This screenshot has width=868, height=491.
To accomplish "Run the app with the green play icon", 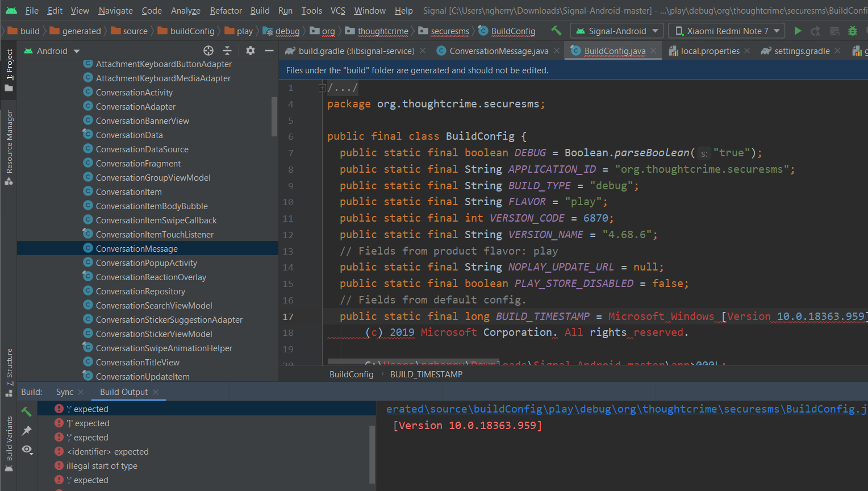I will click(x=798, y=31).
